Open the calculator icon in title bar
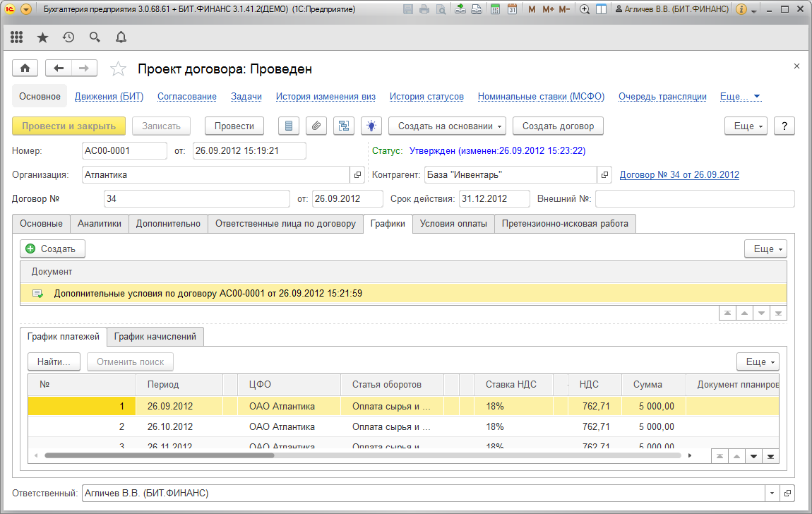Viewport: 812px width, 514px height. [495, 9]
